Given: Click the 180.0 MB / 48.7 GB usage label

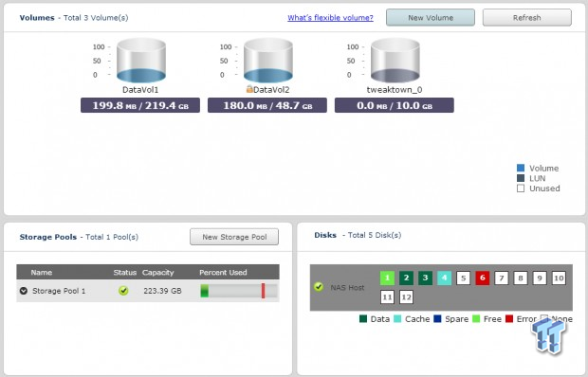Looking at the screenshot, I should coord(267,105).
